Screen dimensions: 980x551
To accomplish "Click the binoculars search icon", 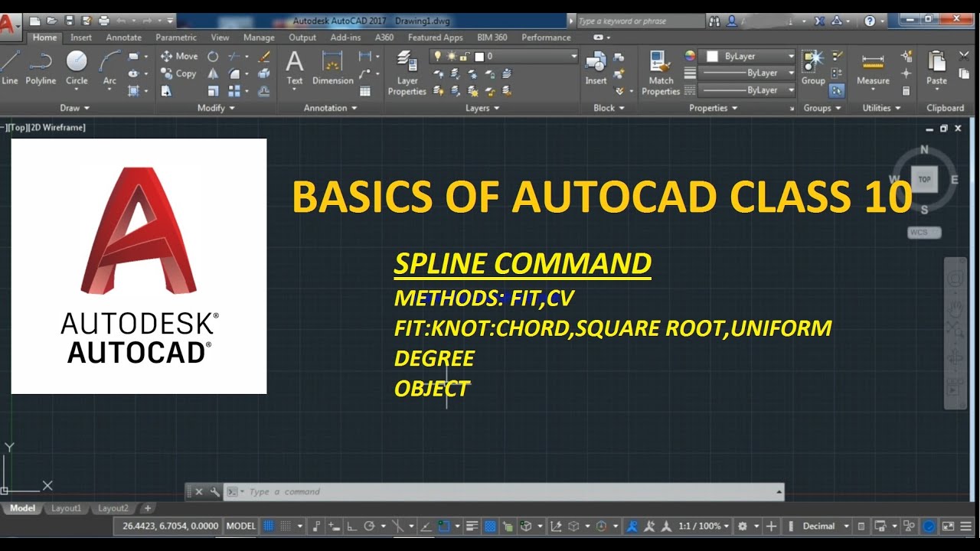I will [x=715, y=21].
